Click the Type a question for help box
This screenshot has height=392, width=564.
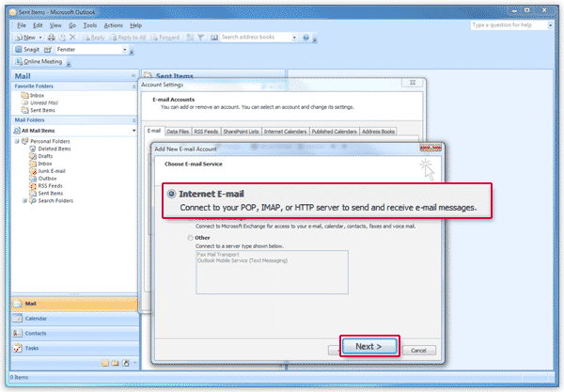[x=509, y=25]
